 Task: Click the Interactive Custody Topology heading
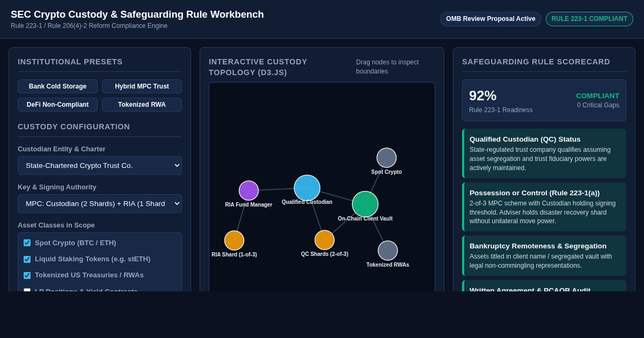pyautogui.click(x=258, y=67)
